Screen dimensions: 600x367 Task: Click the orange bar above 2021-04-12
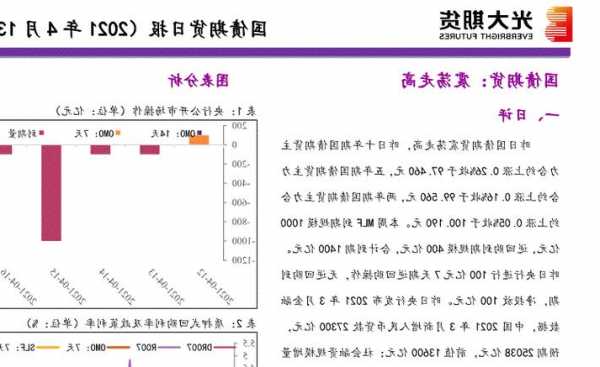click(199, 140)
